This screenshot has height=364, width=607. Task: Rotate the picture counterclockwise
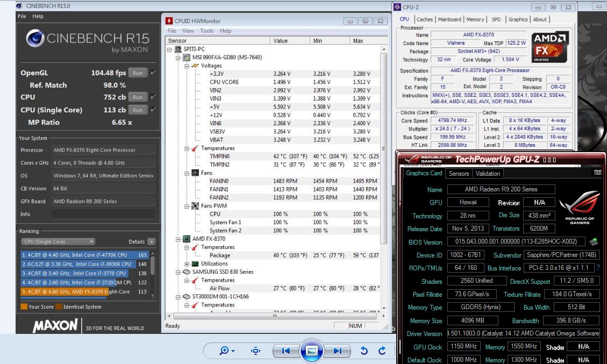pos(364,351)
